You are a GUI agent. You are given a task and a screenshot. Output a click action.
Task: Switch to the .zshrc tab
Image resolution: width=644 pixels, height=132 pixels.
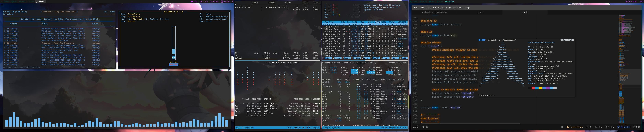click(479, 12)
